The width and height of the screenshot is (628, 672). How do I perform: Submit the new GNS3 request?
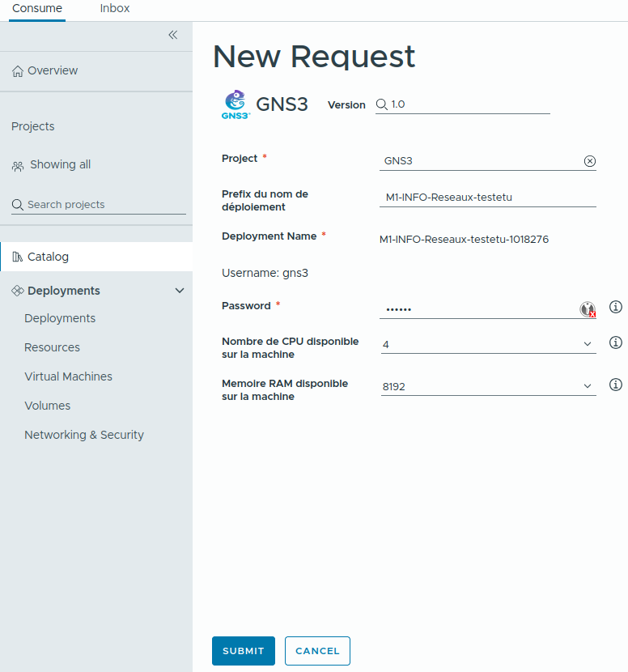[x=244, y=651]
